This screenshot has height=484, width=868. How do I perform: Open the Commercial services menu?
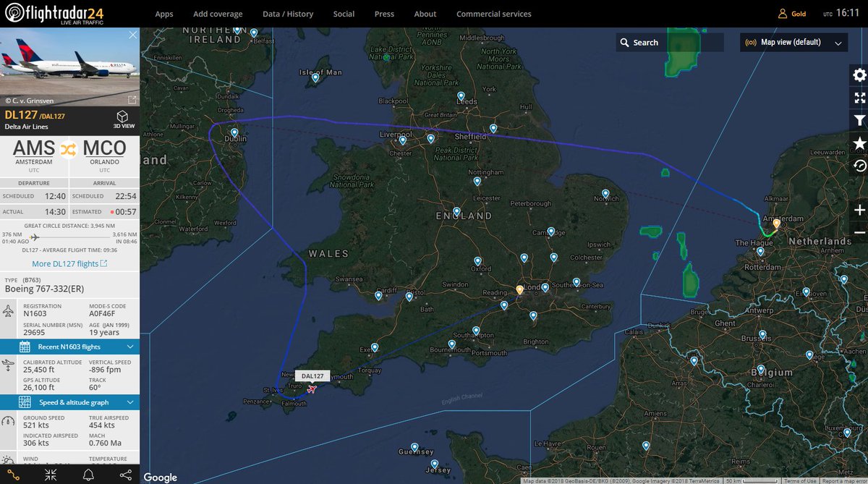[493, 14]
